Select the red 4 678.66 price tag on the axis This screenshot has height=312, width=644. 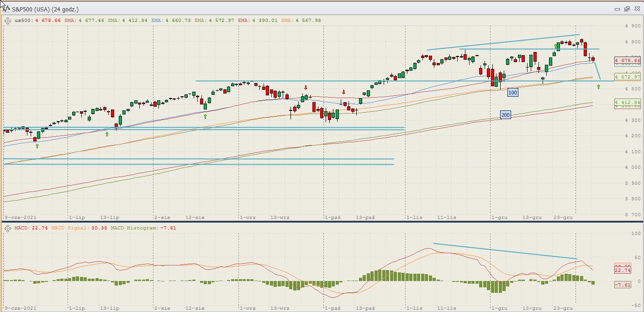click(x=628, y=60)
